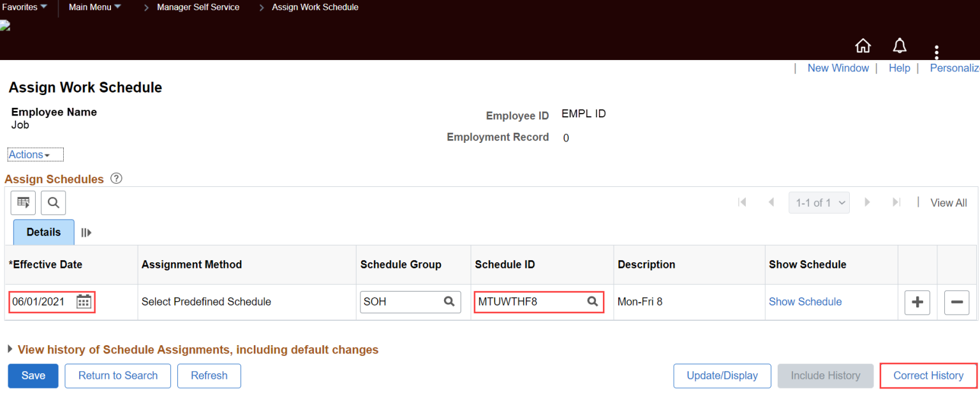Viewport: 980px width, 393px height.
Task: Open the Home icon in the navbar
Action: [x=863, y=45]
